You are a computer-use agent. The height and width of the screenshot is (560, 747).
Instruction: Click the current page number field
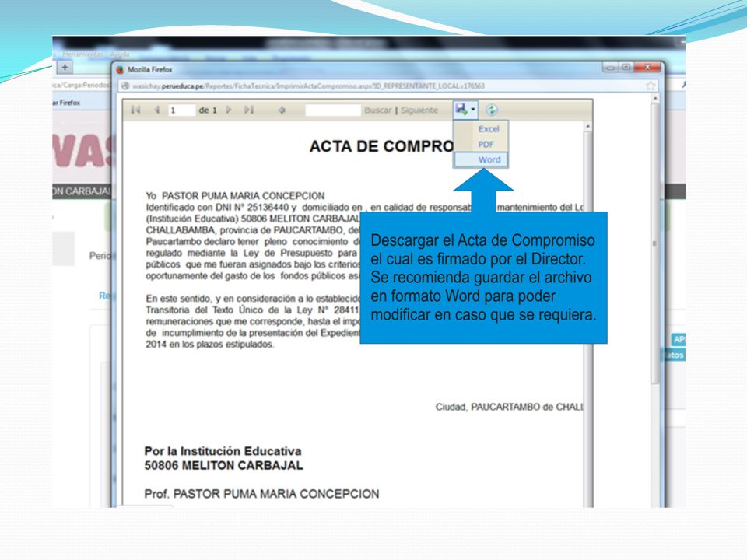(181, 110)
